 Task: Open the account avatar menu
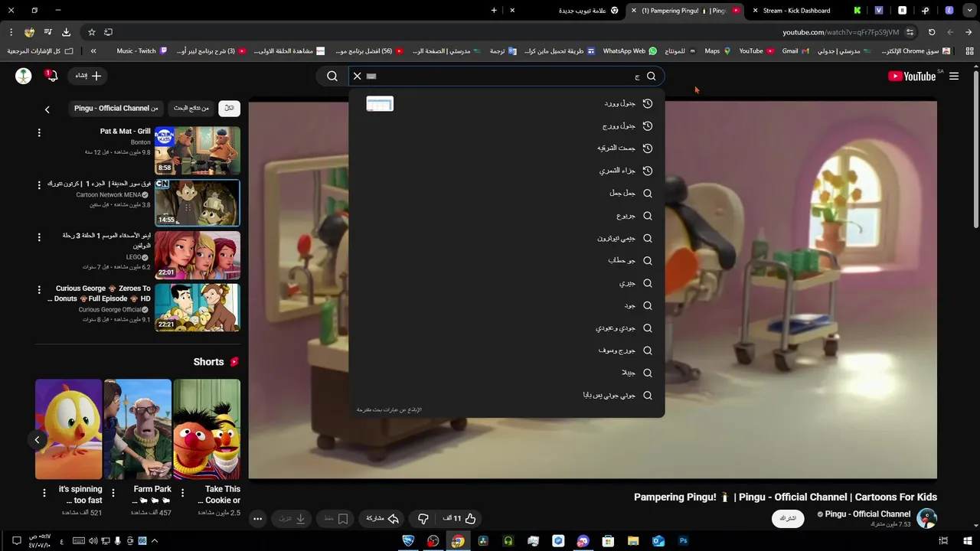click(24, 76)
